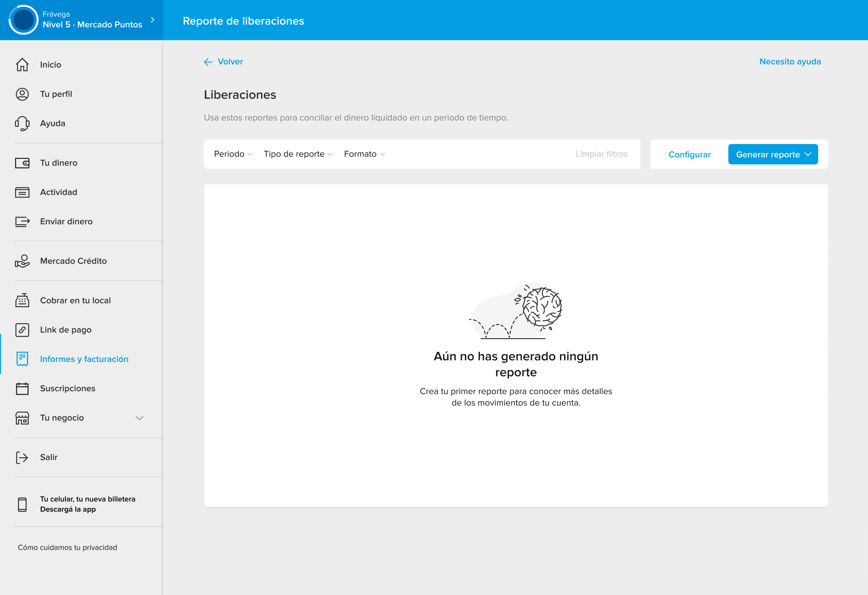Open Tu perfil user icon

22,94
